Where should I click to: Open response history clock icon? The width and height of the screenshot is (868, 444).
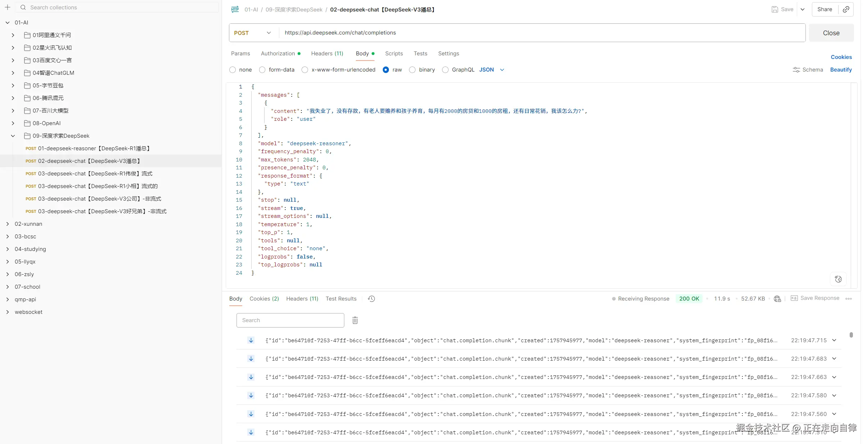pos(371,299)
